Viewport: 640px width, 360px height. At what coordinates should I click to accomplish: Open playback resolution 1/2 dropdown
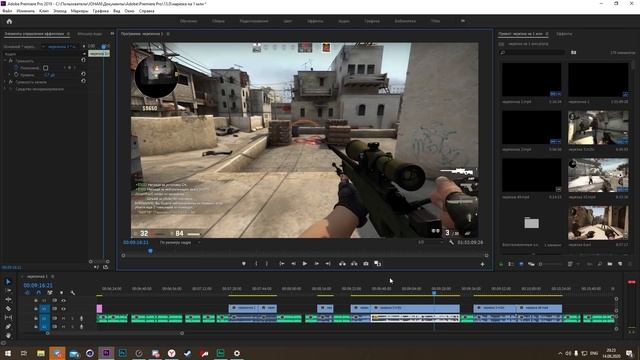pos(429,242)
